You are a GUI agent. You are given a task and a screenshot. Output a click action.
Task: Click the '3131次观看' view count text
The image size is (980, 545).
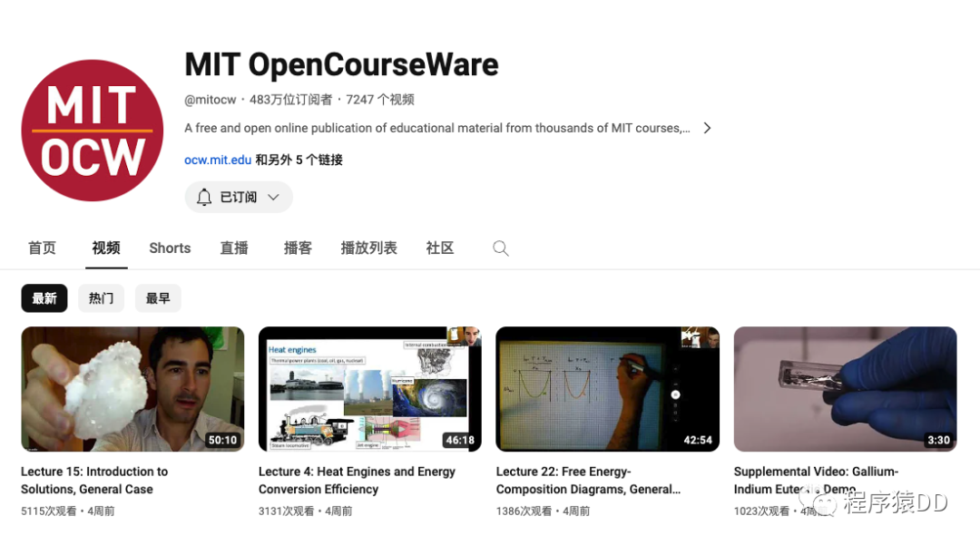coord(286,511)
